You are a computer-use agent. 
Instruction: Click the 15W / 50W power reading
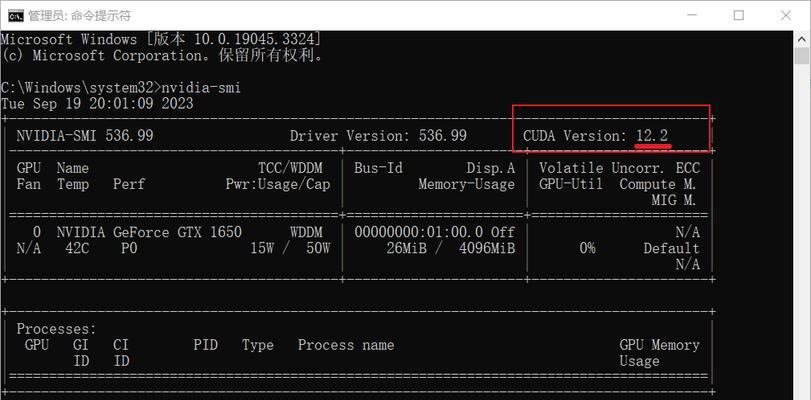coord(290,248)
